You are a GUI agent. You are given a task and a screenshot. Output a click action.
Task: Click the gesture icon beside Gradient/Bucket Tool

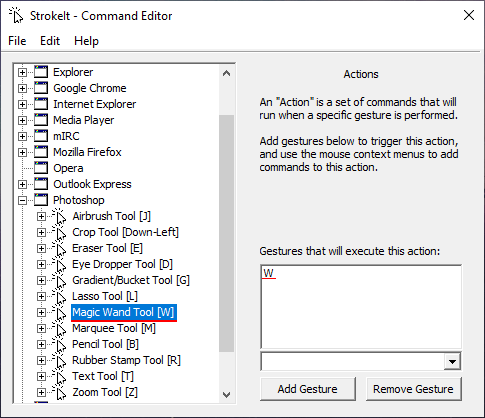[60, 280]
